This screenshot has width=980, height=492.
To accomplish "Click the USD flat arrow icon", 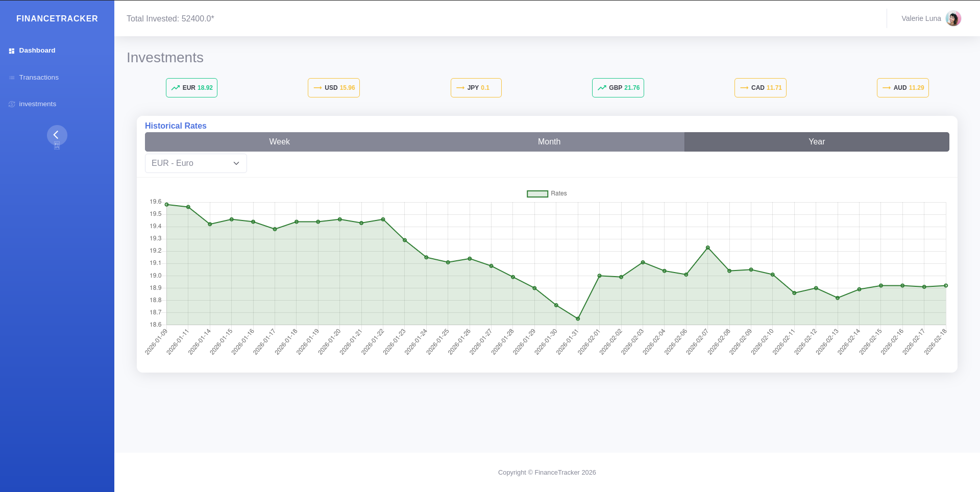I will coord(317,88).
